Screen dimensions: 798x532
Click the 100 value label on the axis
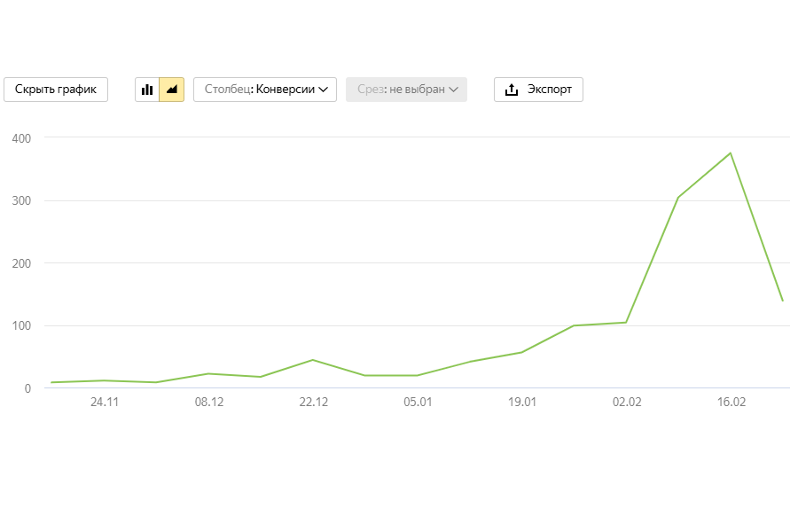tap(22, 326)
